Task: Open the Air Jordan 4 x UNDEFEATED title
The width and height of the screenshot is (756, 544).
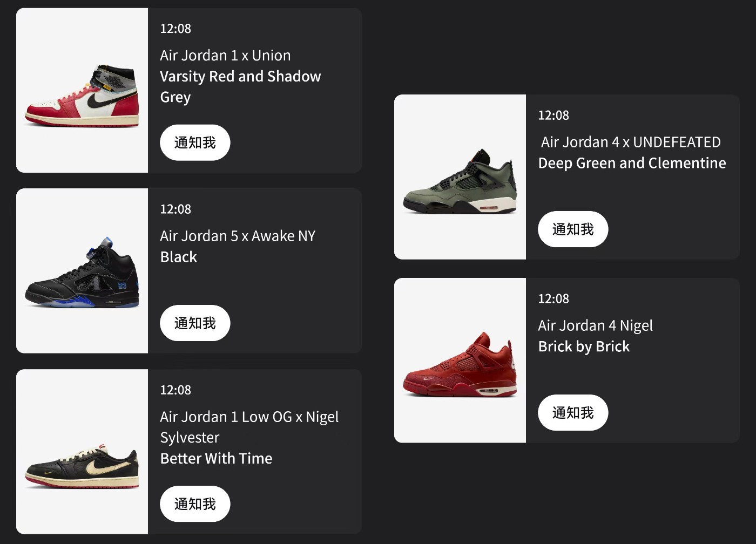Action: 631,142
